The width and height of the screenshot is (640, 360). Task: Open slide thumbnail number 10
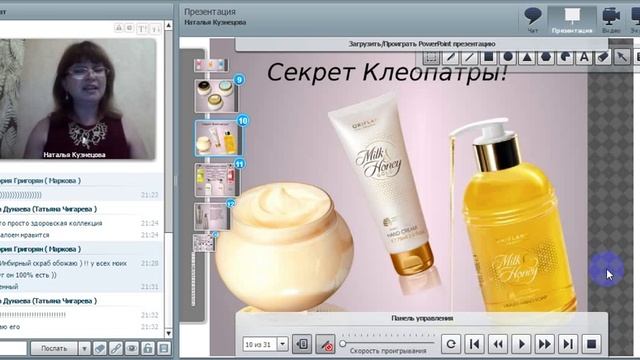(218, 138)
